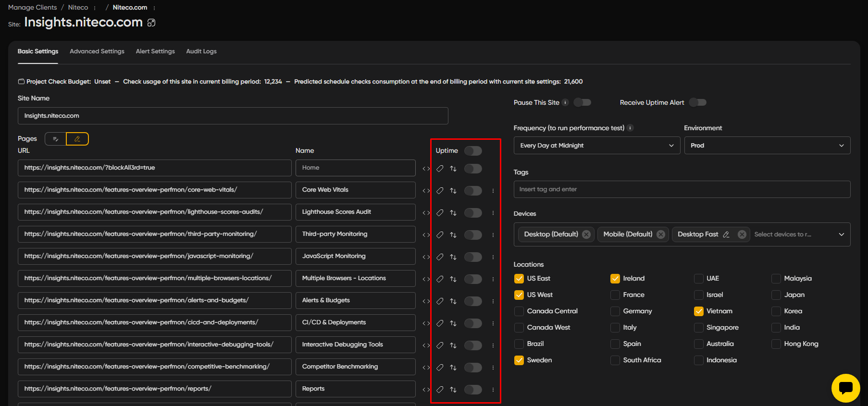This screenshot has height=406, width=868.
Task: Toggle the Pause This Site switch
Action: coord(583,102)
